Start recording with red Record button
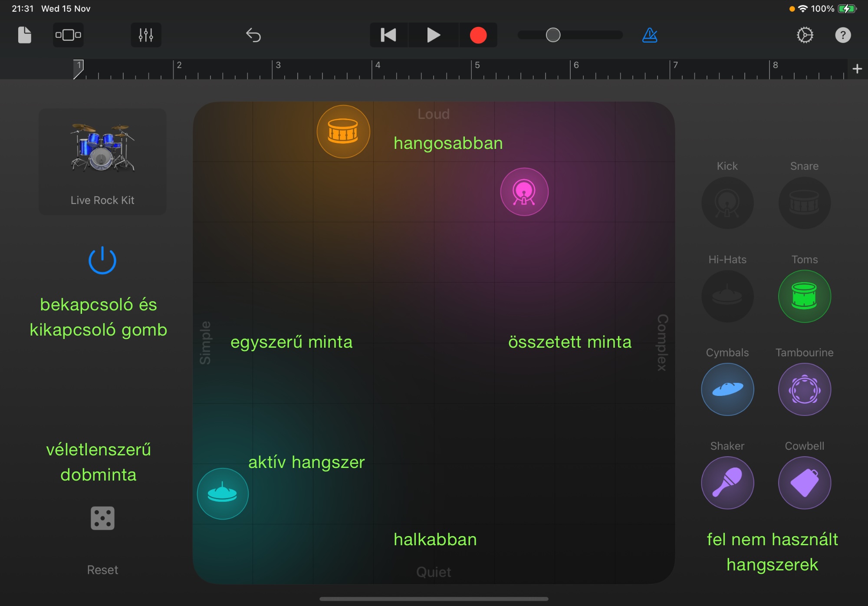This screenshot has height=606, width=868. 478,35
